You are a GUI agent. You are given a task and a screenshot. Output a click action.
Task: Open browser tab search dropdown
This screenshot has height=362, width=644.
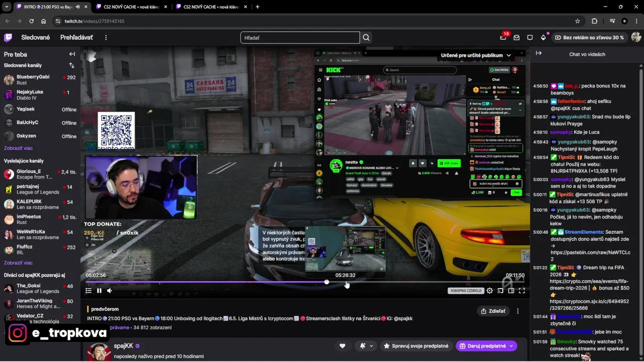click(7, 7)
